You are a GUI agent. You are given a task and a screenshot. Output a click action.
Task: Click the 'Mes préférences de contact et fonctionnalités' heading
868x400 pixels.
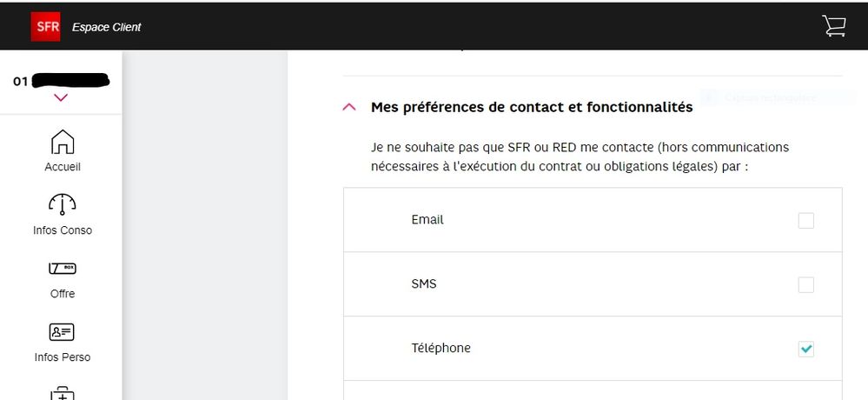tap(532, 108)
